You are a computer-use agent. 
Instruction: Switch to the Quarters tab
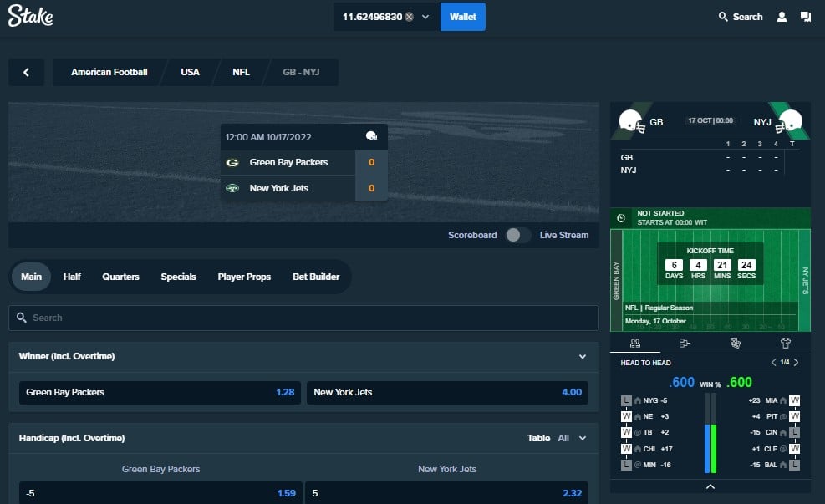(120, 277)
